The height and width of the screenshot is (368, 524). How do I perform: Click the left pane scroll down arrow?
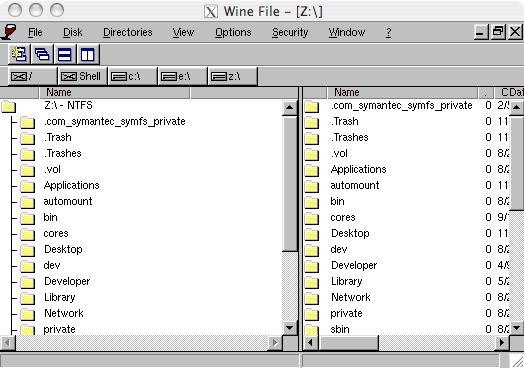[x=290, y=328]
